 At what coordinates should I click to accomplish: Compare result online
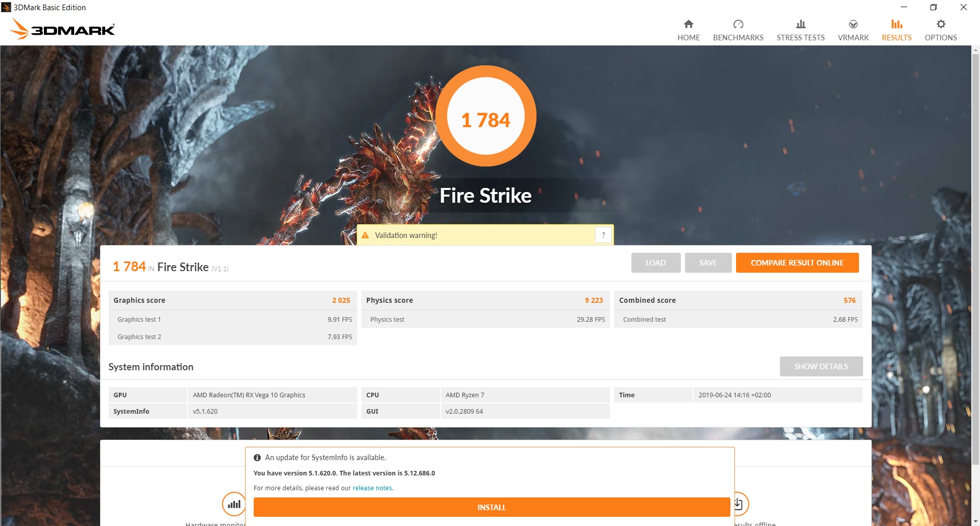click(x=797, y=262)
